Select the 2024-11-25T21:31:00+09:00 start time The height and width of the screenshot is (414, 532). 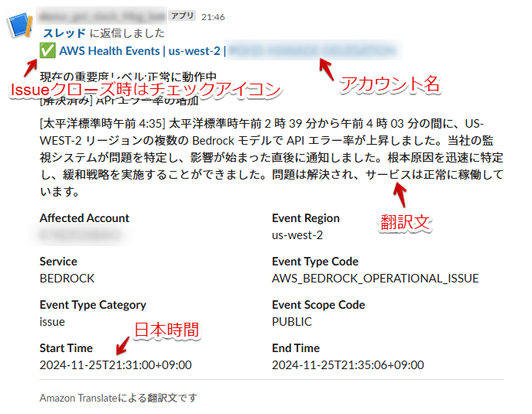pos(115,365)
